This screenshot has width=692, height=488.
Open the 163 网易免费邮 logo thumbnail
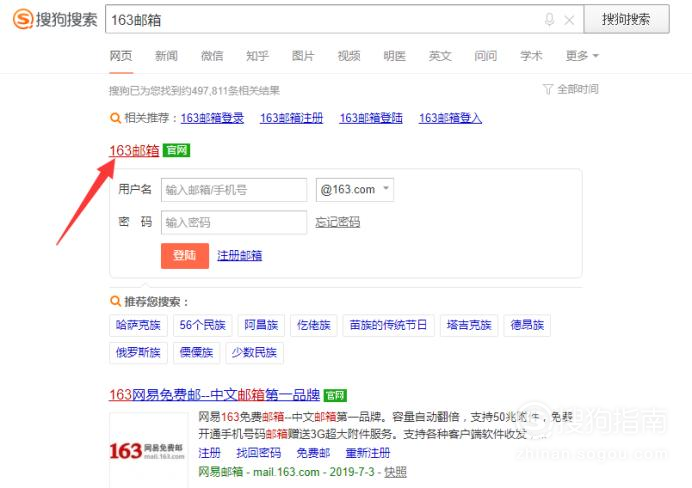tap(147, 450)
